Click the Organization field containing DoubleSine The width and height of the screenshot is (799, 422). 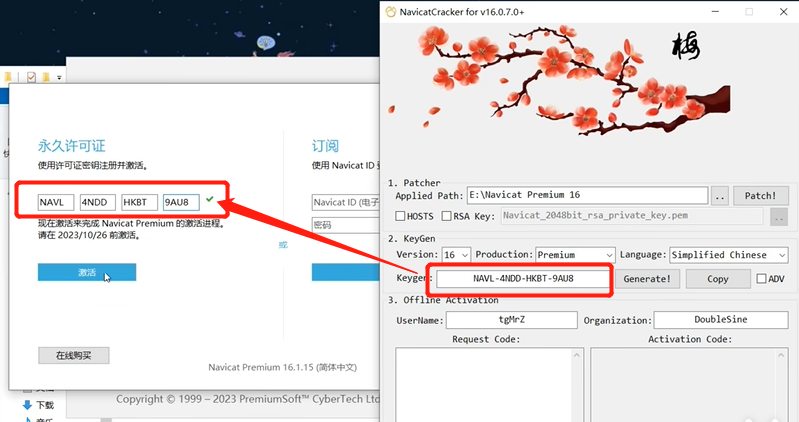[x=721, y=320]
